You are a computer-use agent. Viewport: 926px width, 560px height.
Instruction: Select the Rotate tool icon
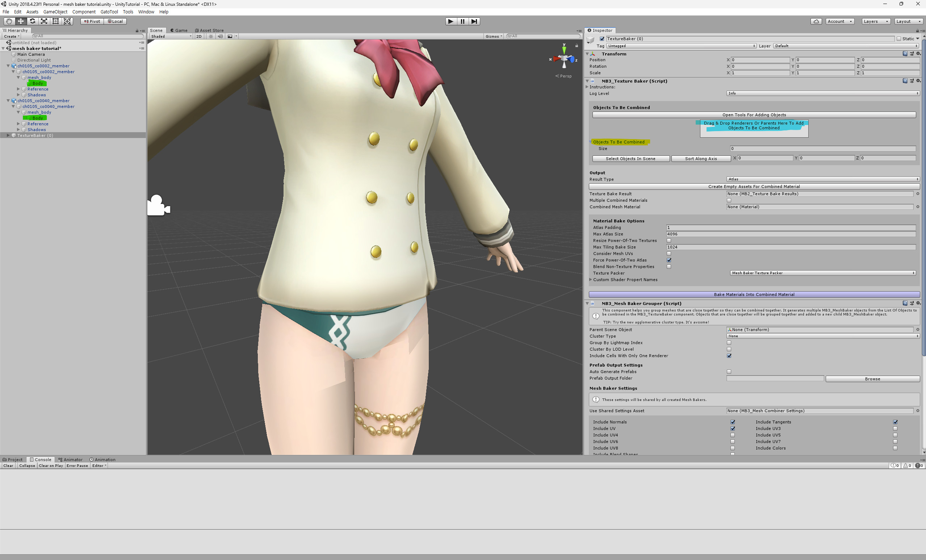pyautogui.click(x=32, y=21)
